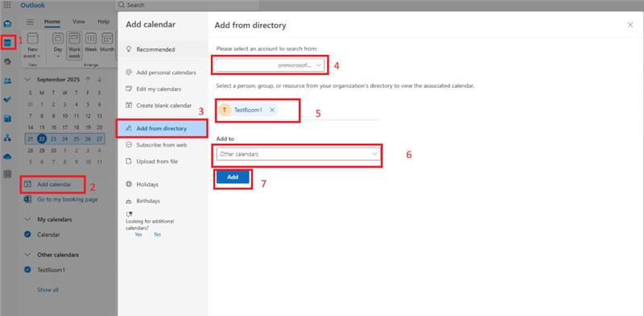
Task: Click the TestRoom1 person chip
Action: [248, 110]
